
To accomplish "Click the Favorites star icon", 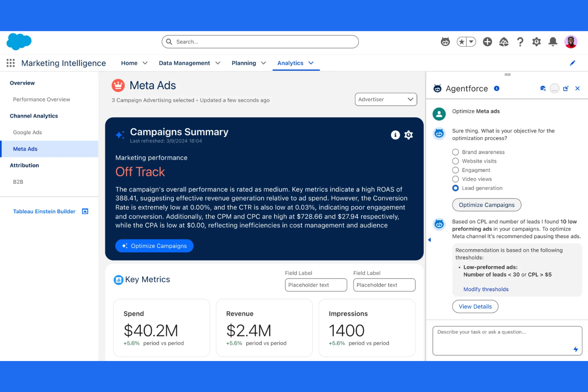I will tap(462, 42).
